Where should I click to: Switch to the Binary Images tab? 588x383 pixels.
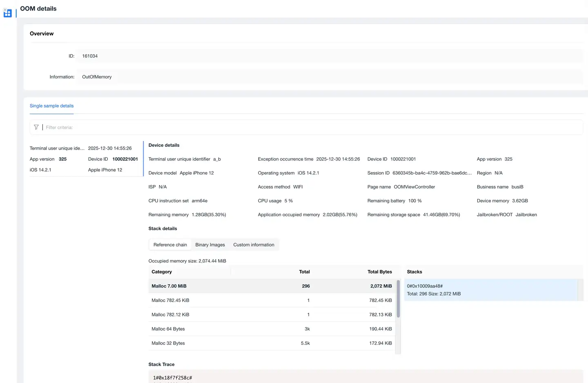click(x=210, y=245)
